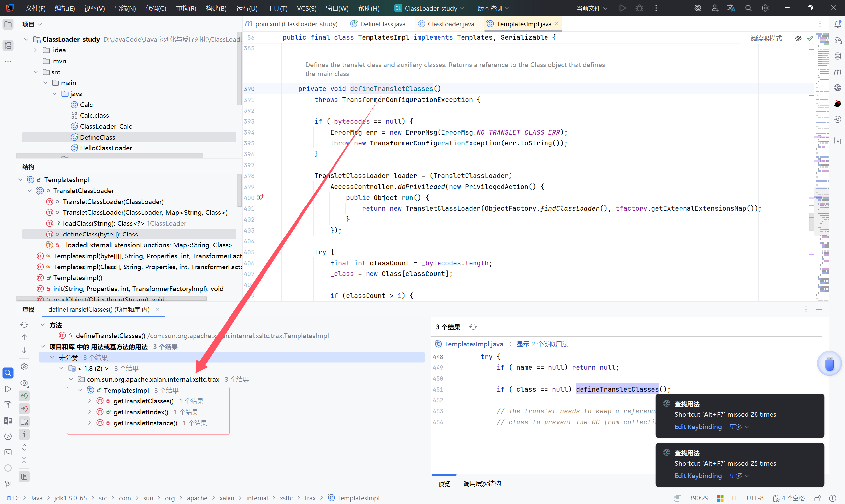Image resolution: width=845 pixels, height=504 pixels.
Task: Expand the .idea folder
Action: pyautogui.click(x=36, y=50)
